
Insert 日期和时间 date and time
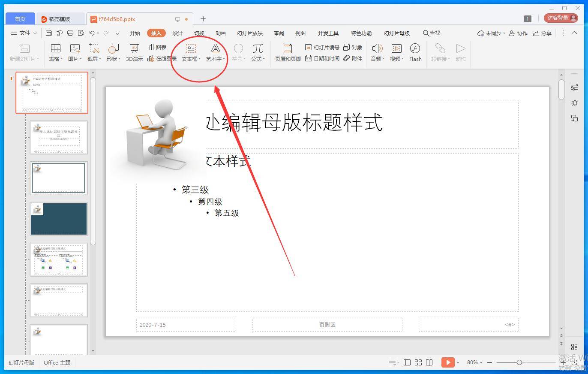coord(322,58)
